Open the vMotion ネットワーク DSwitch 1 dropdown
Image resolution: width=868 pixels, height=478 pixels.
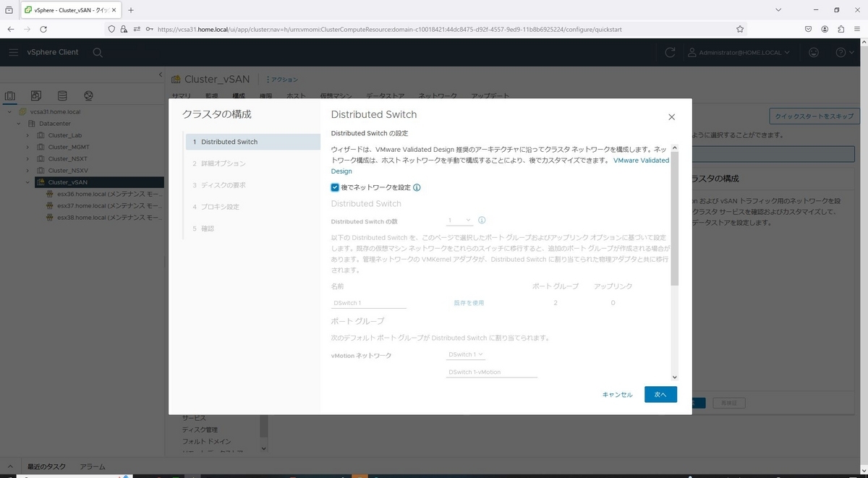click(x=467, y=354)
